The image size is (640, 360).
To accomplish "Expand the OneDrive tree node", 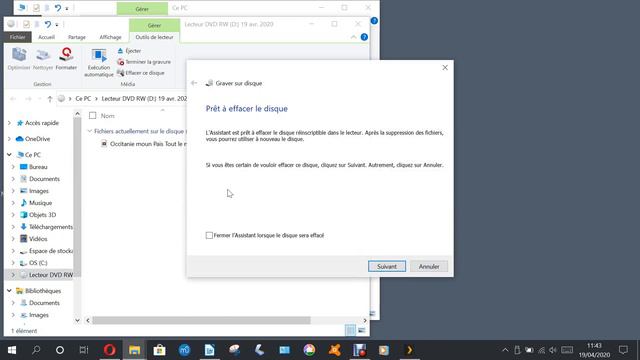I will pos(9,139).
